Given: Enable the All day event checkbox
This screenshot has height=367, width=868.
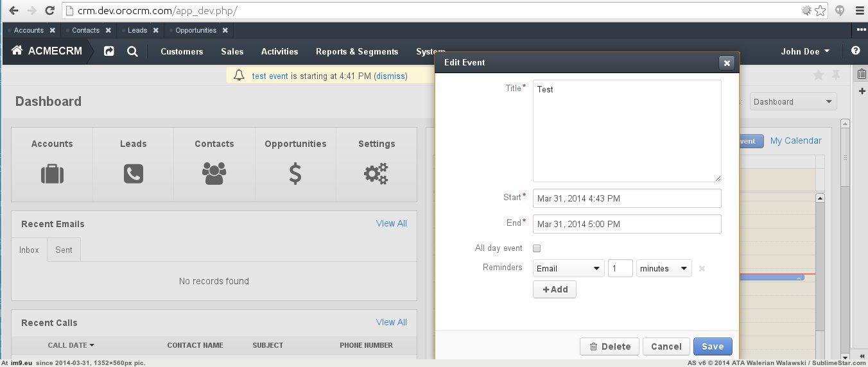Looking at the screenshot, I should click(537, 248).
